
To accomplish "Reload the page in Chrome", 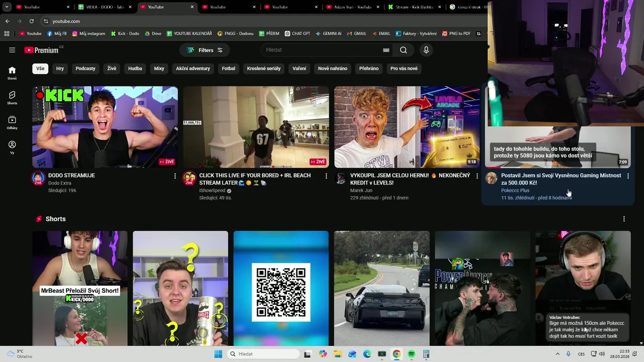I will click(31, 21).
